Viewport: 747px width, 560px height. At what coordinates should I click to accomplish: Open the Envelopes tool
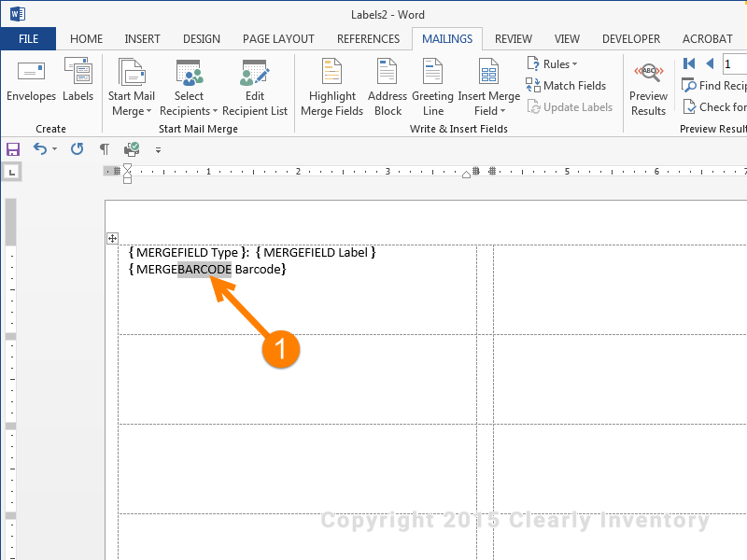[x=31, y=81]
